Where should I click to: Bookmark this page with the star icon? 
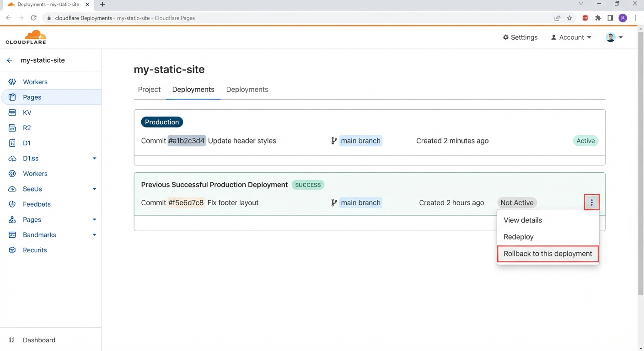tap(569, 18)
